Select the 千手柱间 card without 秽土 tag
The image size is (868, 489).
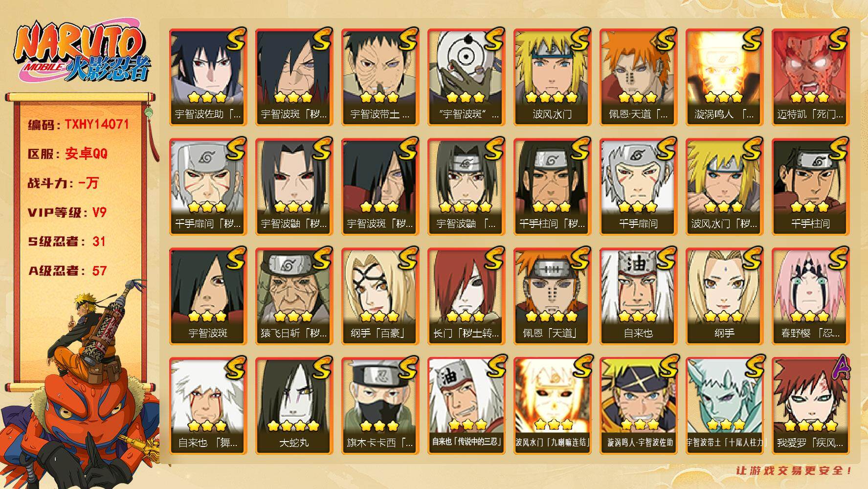tap(810, 186)
